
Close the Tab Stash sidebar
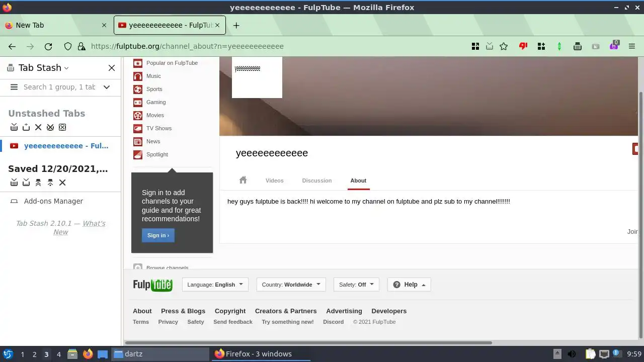click(x=112, y=68)
